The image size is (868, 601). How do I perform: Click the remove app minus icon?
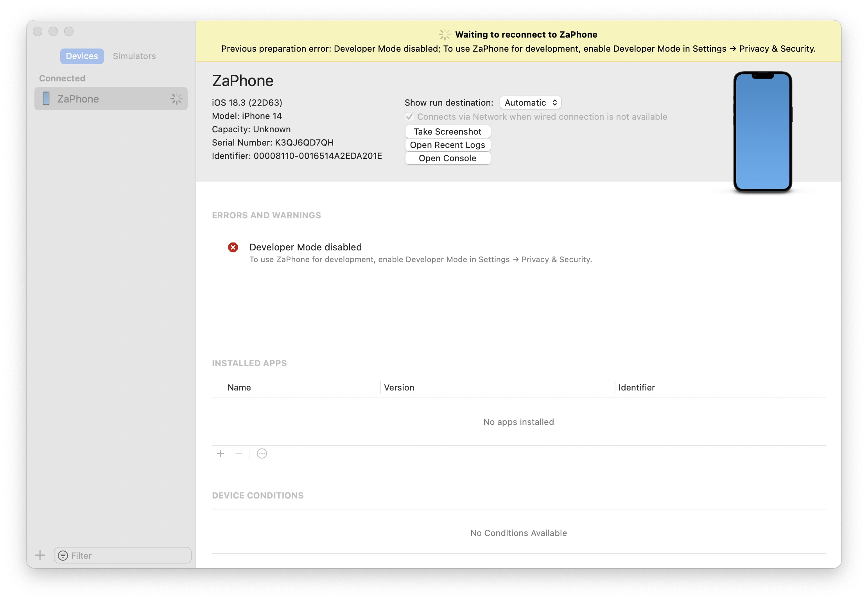pyautogui.click(x=239, y=453)
